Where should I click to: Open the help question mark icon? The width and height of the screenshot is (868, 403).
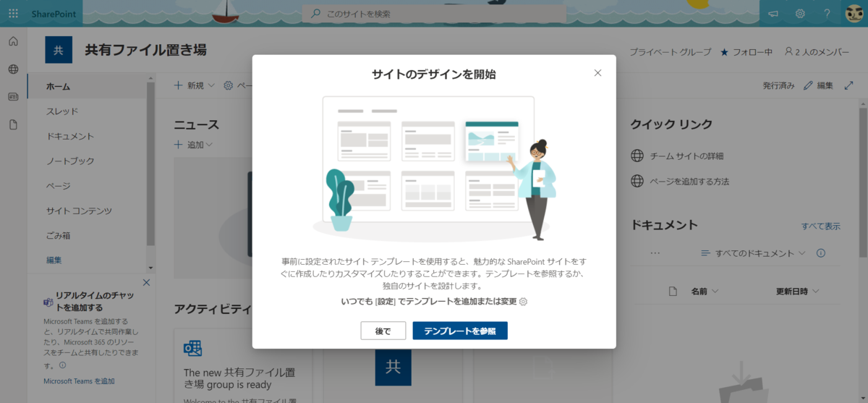point(827,14)
